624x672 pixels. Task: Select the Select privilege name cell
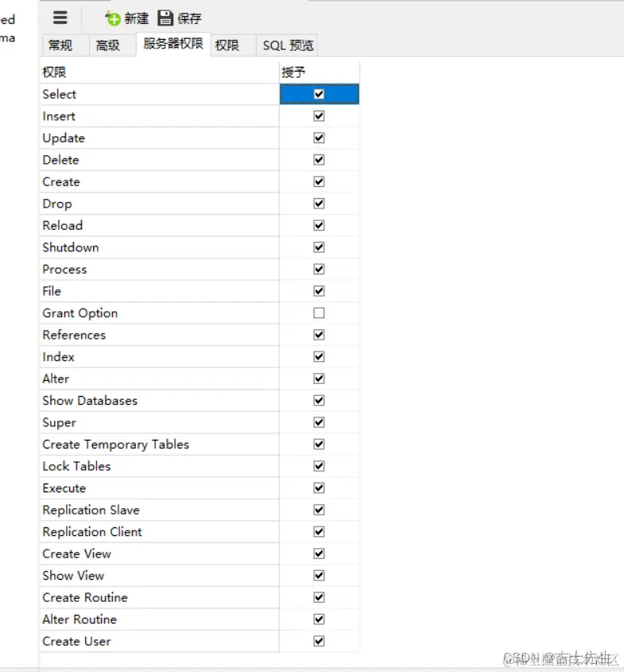pos(159,94)
